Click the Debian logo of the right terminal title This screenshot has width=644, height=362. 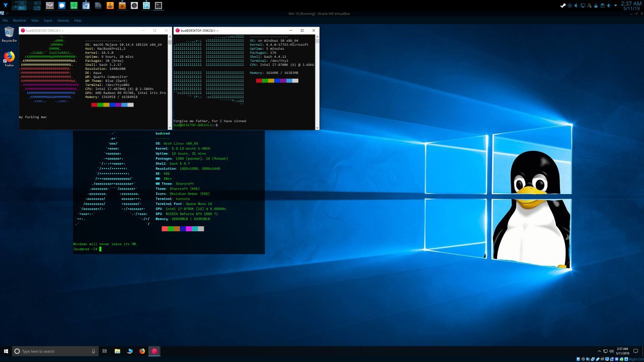pyautogui.click(x=178, y=30)
